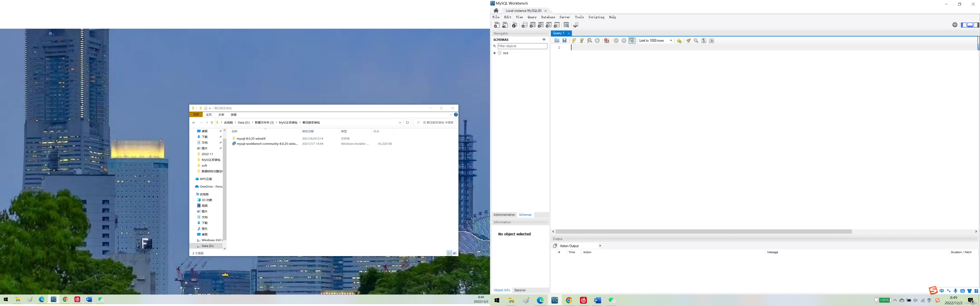Click Reconnect to DBMS icon
This screenshot has height=306, width=980.
click(x=576, y=25)
